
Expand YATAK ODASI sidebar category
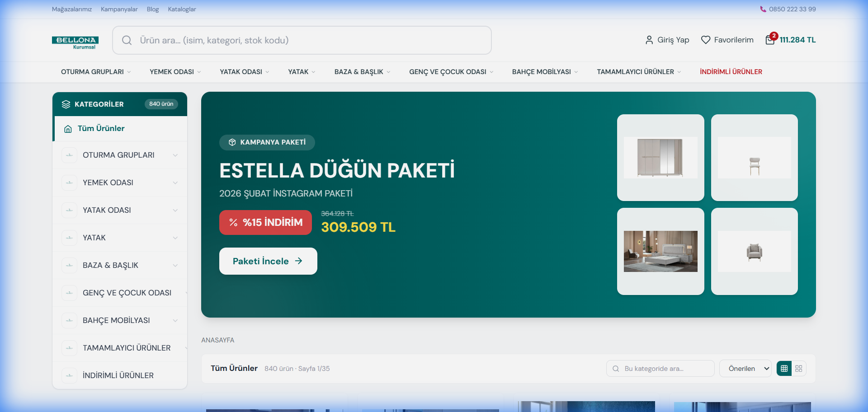(x=175, y=210)
